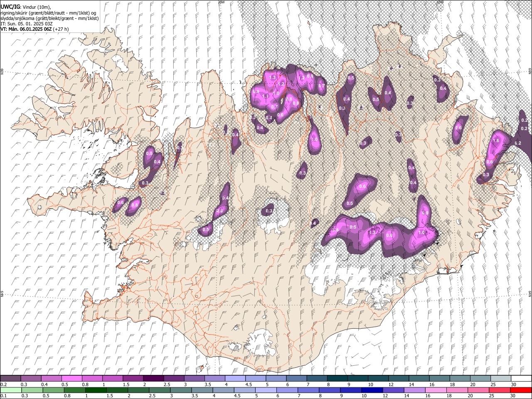Click the '0.2' label under the snow legend
The height and width of the screenshot is (399, 532).
click(x=3, y=384)
